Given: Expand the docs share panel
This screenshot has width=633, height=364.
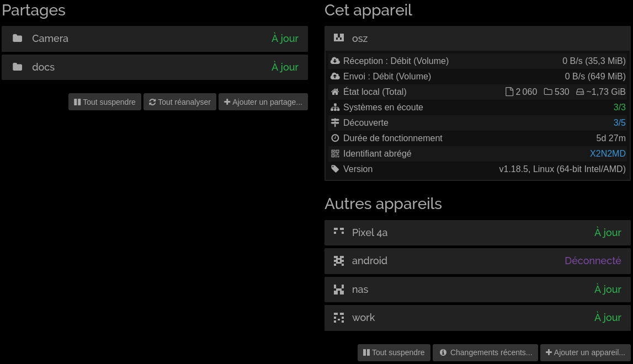Looking at the screenshot, I should 155,67.
